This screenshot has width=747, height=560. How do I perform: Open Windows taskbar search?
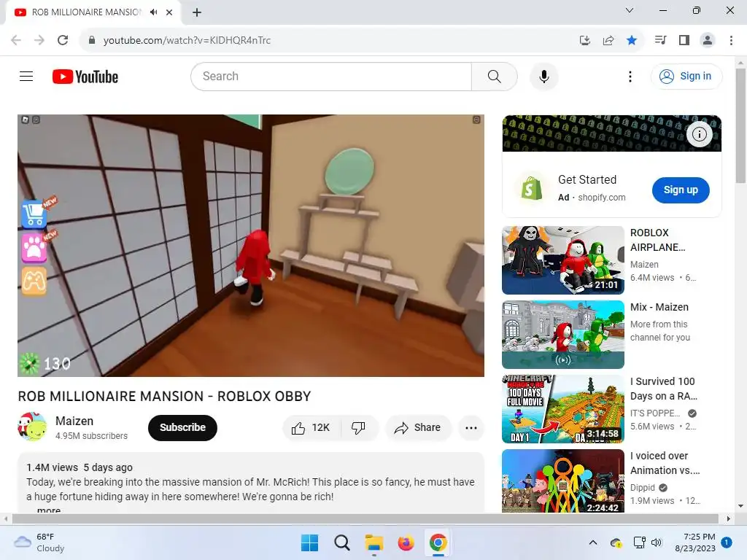pos(341,542)
